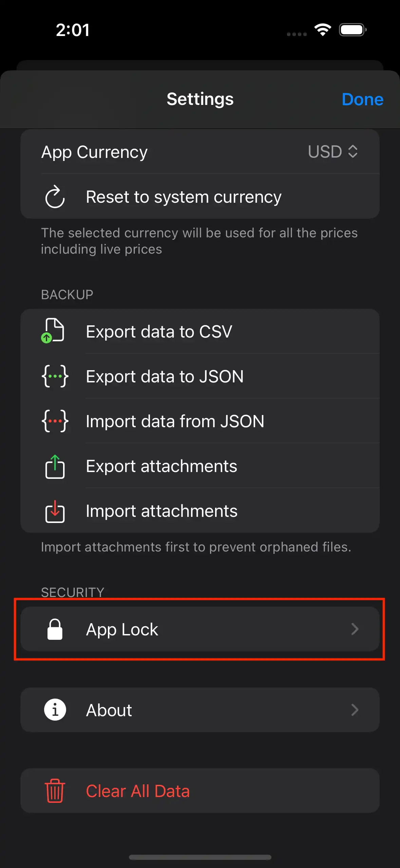
Task: Click the Export data to CSV file icon
Action: coord(54,331)
